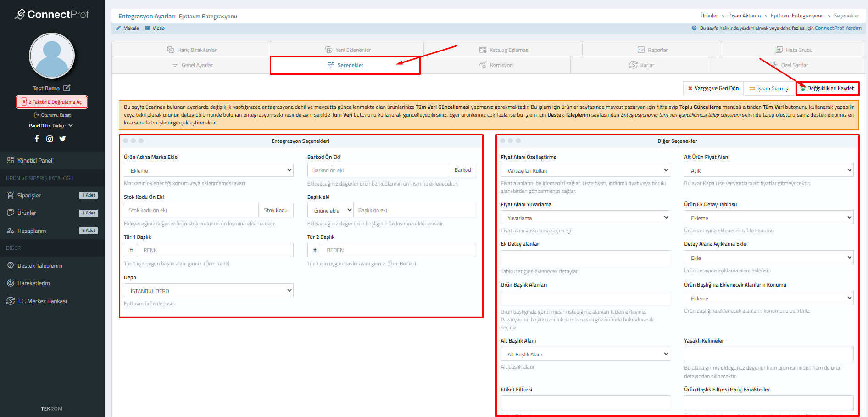Click the Komisyon tab icon
The width and height of the screenshot is (868, 417).
click(x=483, y=65)
